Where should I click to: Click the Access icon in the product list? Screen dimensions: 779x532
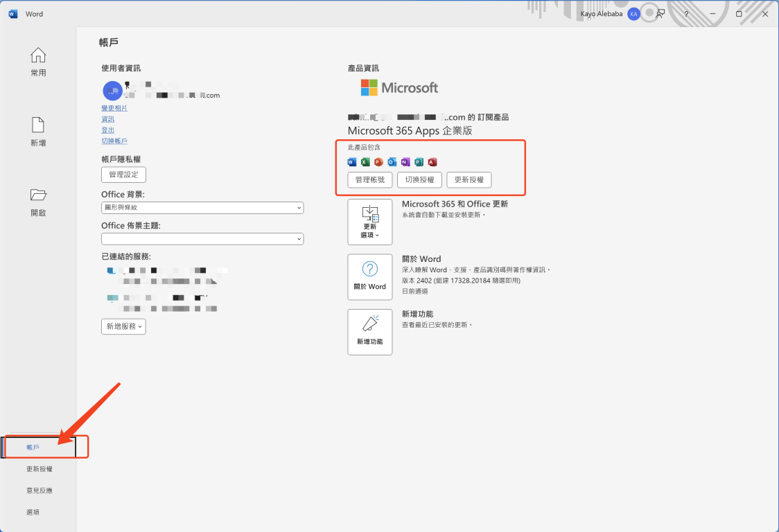(431, 161)
